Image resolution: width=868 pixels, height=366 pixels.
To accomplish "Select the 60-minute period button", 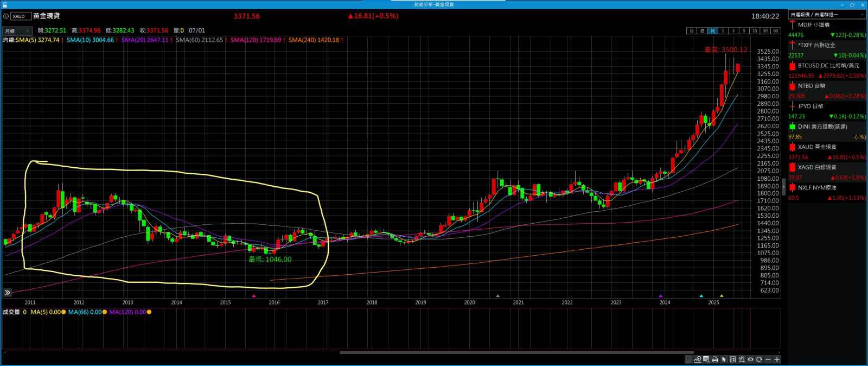I will coord(775,31).
